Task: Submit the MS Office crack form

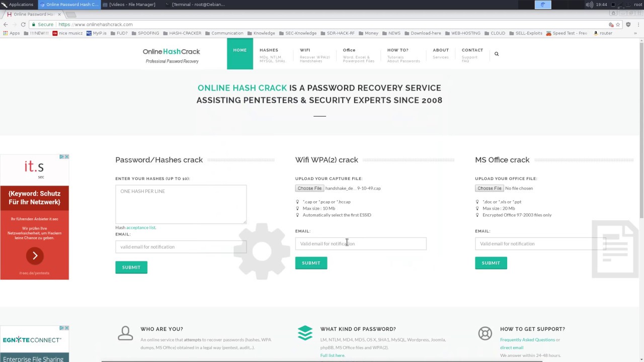Action: pyautogui.click(x=491, y=263)
